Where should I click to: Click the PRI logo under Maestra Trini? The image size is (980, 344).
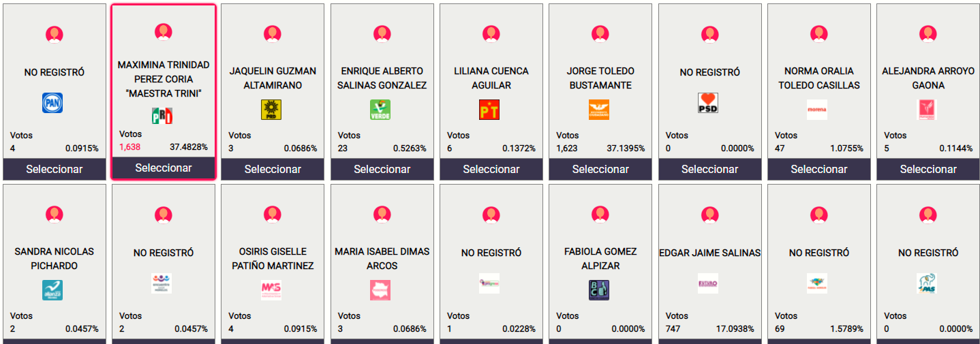point(162,116)
